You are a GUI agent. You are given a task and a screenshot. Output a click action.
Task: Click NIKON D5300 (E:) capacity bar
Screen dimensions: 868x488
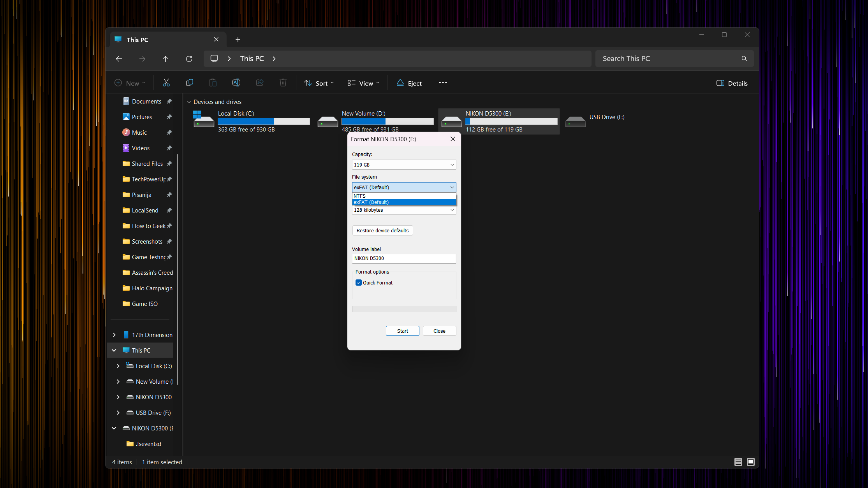tap(511, 121)
